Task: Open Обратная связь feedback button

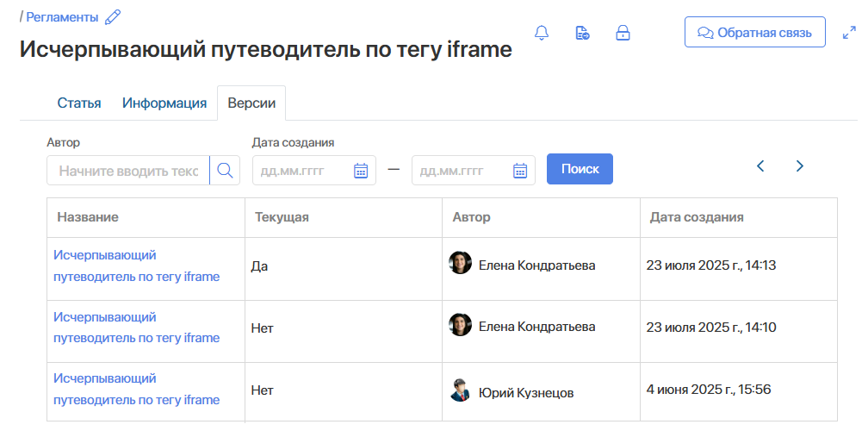Action: (754, 32)
